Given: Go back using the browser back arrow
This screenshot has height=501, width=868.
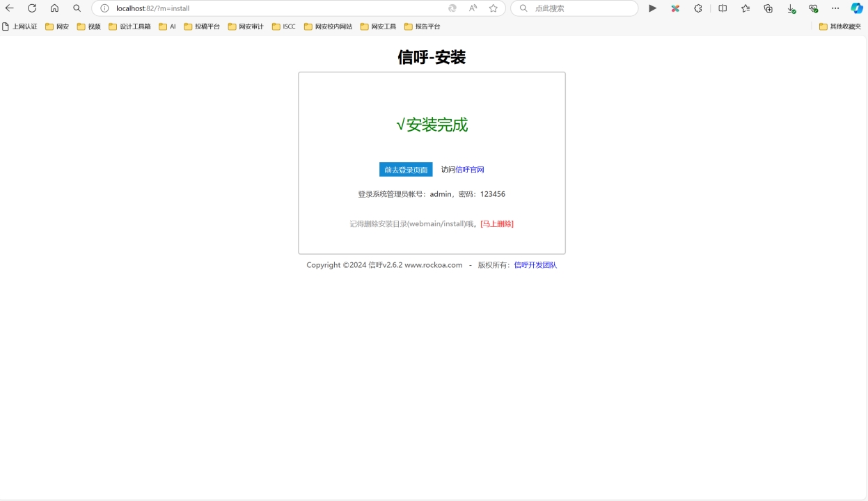Looking at the screenshot, I should point(10,8).
